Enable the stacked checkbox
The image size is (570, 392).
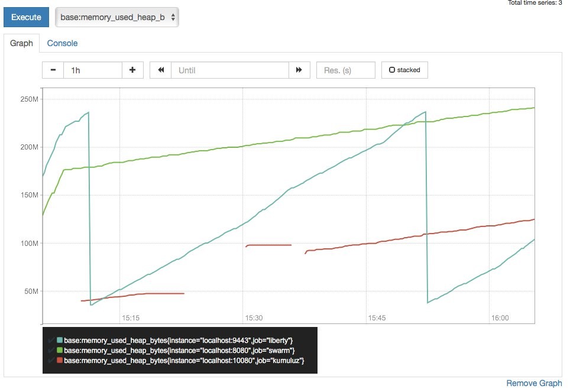pyautogui.click(x=404, y=70)
